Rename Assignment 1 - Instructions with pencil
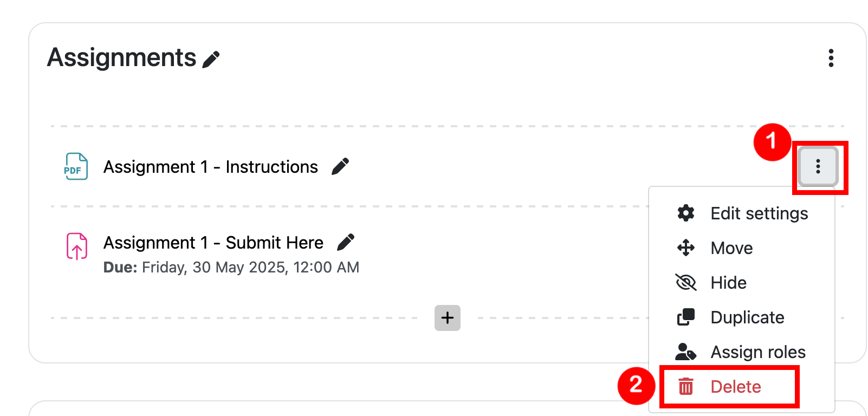 pos(340,166)
